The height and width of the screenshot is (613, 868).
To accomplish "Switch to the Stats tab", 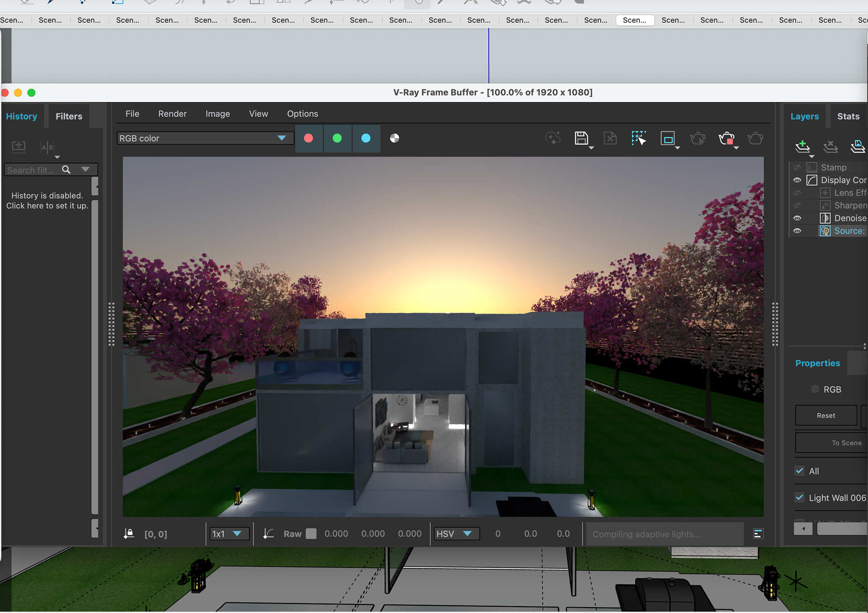I will click(848, 117).
